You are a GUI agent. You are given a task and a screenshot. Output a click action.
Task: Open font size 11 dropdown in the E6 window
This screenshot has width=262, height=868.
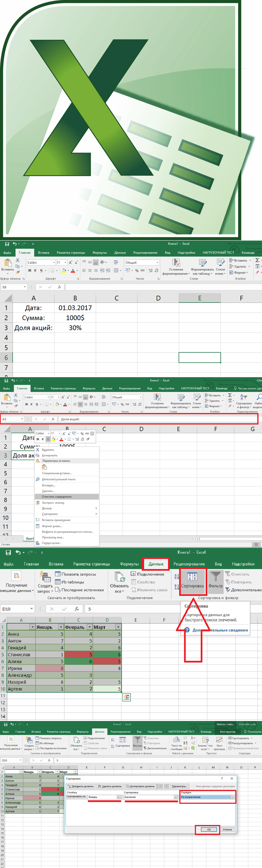click(65, 262)
